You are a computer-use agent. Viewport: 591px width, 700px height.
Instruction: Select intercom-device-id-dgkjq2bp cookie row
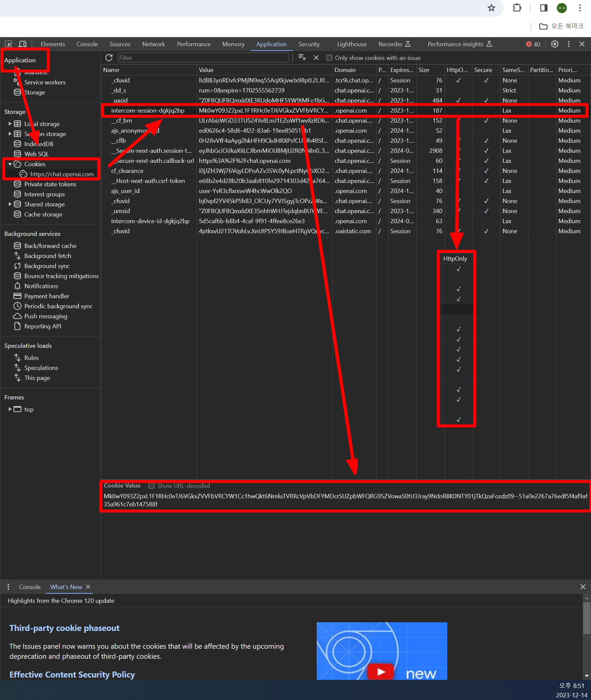(x=346, y=221)
